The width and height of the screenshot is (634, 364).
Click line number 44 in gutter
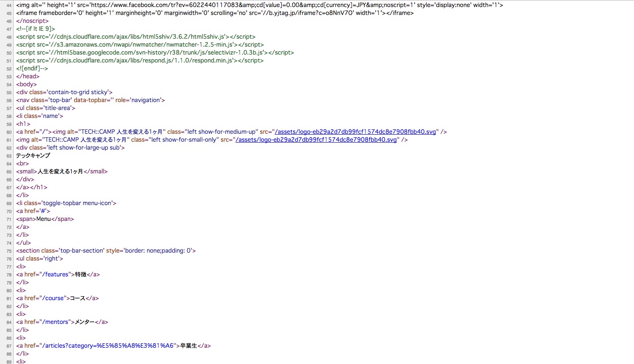point(9,5)
